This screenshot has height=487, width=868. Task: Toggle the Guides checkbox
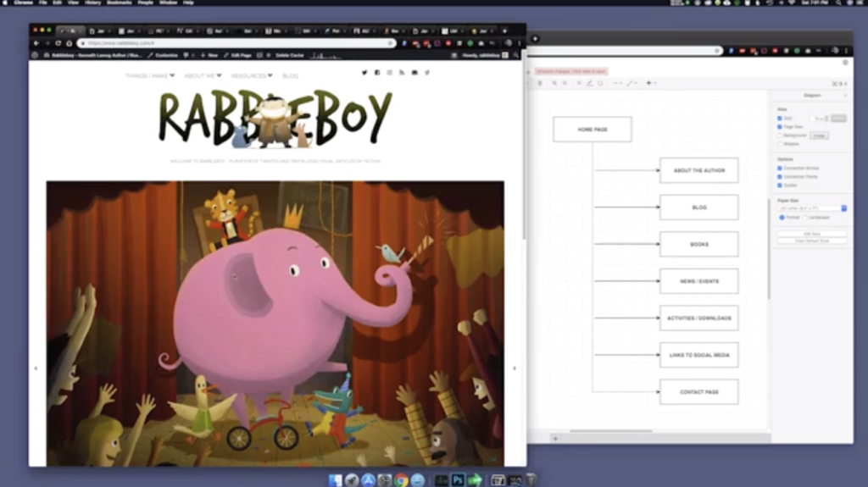click(x=780, y=185)
